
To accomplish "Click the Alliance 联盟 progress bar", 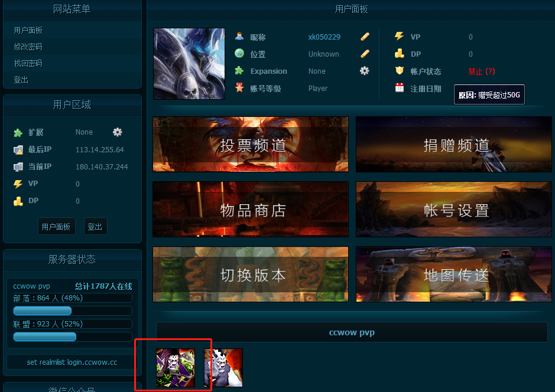I will tap(44, 337).
